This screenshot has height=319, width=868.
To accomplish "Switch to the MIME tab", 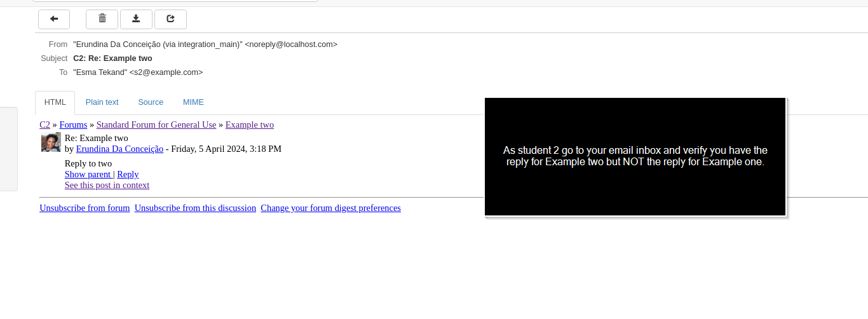I will coord(193,102).
